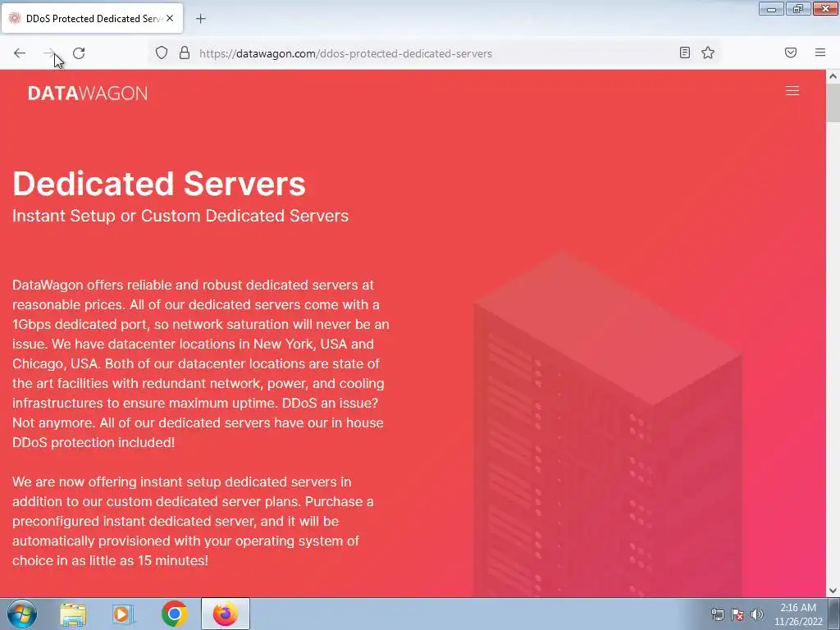
Task: Click the Firefox taskbar button
Action: click(x=226, y=614)
